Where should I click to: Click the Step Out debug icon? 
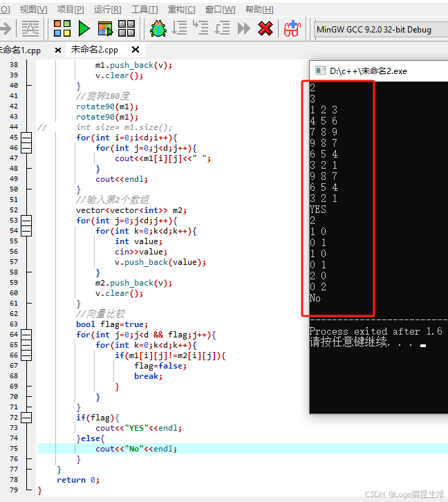[222, 28]
